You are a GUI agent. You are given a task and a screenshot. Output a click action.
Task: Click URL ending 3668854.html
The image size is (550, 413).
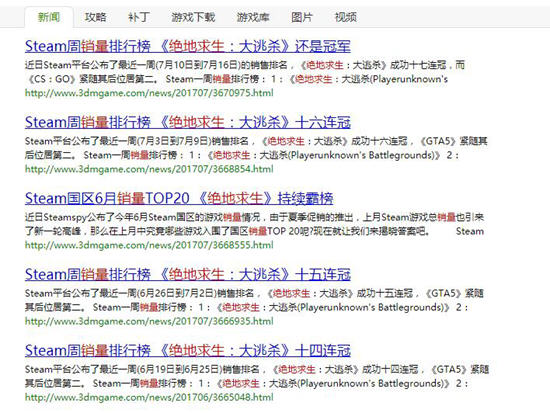coord(149,169)
